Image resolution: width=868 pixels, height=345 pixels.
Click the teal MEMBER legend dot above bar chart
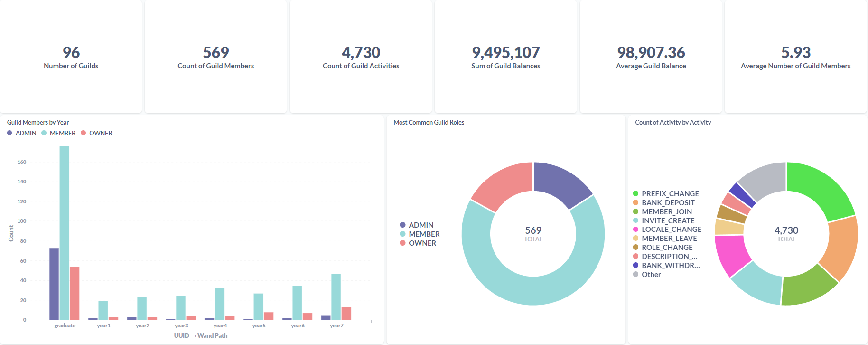(44, 133)
